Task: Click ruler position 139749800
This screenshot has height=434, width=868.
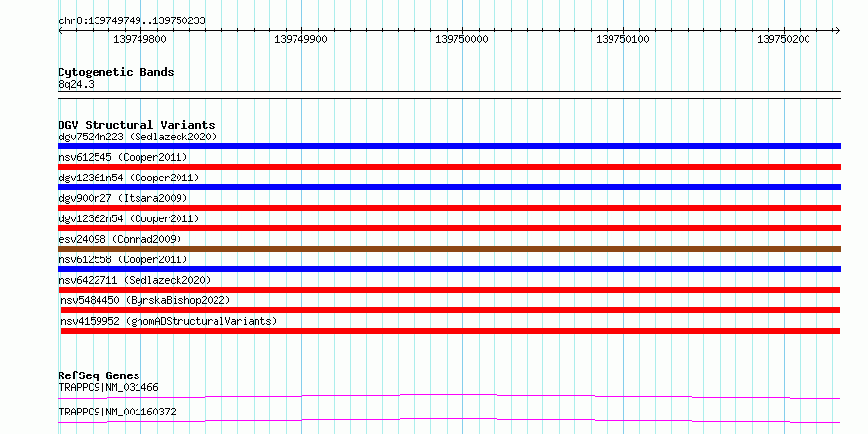Action: pos(139,39)
